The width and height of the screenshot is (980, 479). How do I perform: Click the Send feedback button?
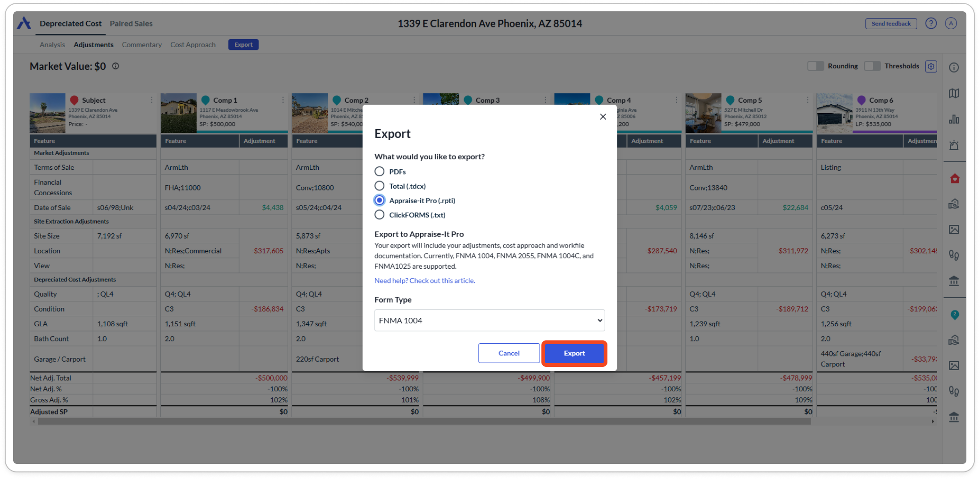891,24
